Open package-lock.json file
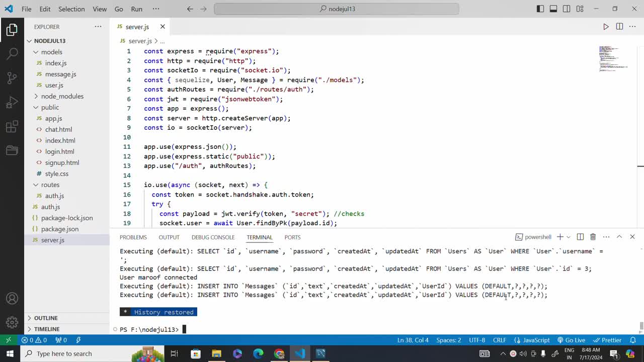The width and height of the screenshot is (644, 362). click(67, 218)
